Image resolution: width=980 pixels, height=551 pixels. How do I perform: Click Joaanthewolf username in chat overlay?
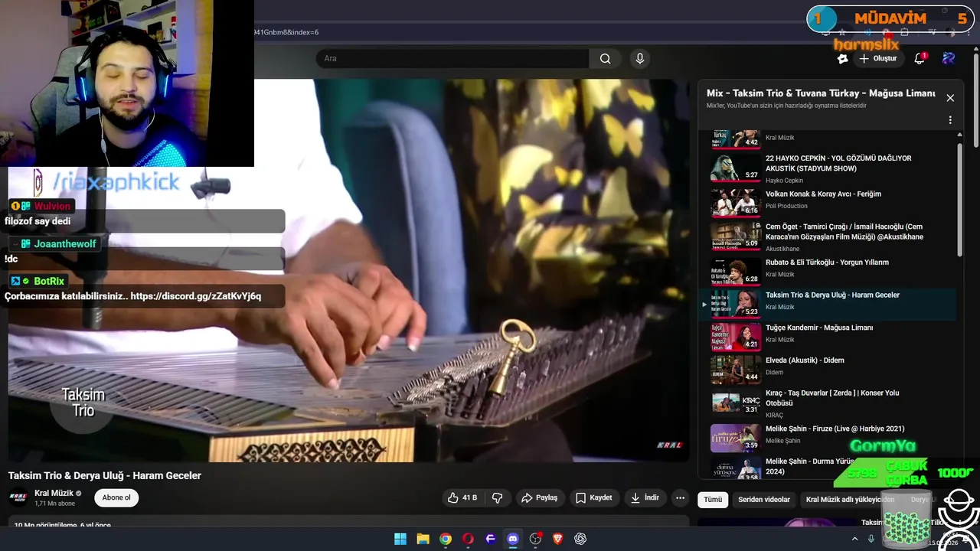click(65, 243)
